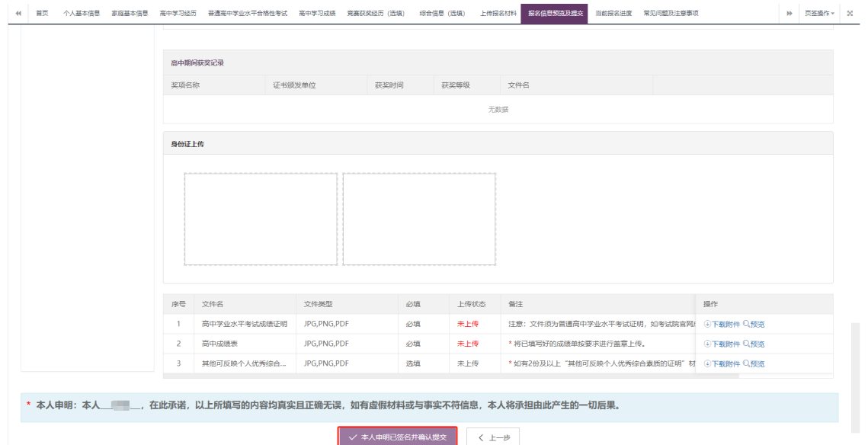
Task: Select the 当前报名进度 tab
Action: coord(613,14)
